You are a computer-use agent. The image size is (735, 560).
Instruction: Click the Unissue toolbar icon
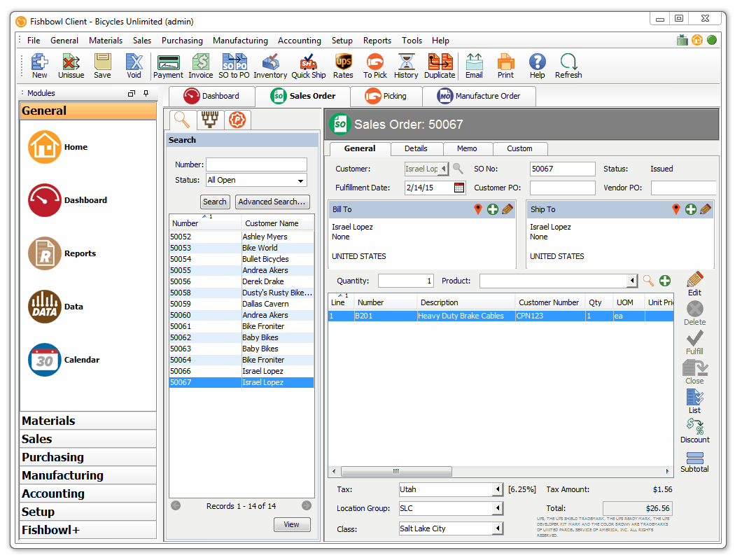pyautogui.click(x=71, y=66)
